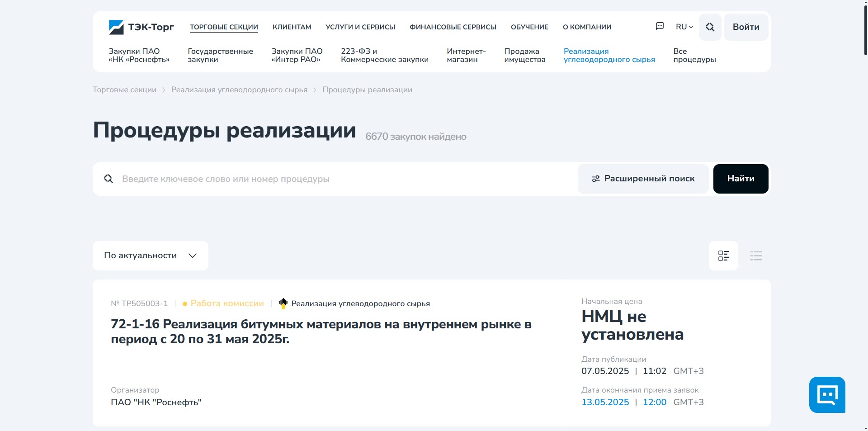This screenshot has width=868, height=431.
Task: Click the Rosneft section icon in procedure card
Action: [283, 303]
